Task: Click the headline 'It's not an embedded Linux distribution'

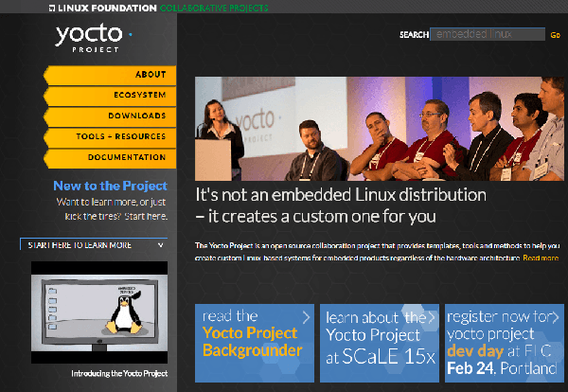Action: (x=341, y=195)
